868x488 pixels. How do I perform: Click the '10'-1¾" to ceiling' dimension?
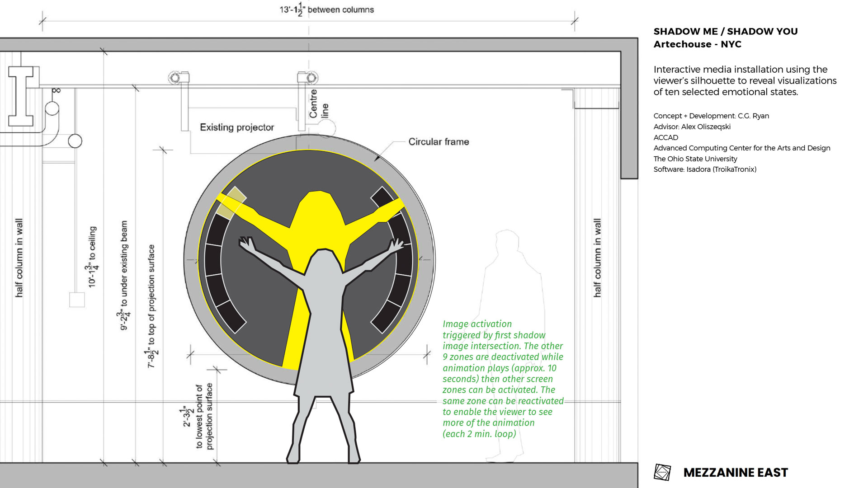pos(92,257)
